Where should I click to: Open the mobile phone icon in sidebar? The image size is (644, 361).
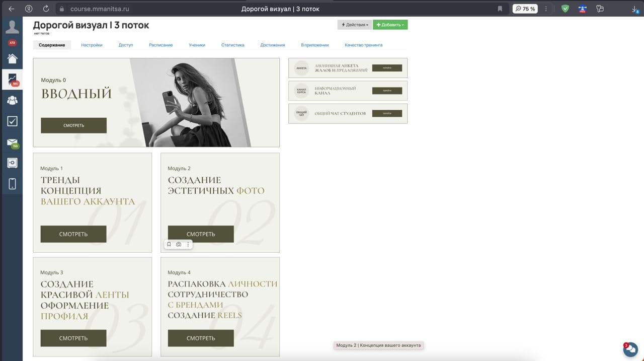coord(12,184)
